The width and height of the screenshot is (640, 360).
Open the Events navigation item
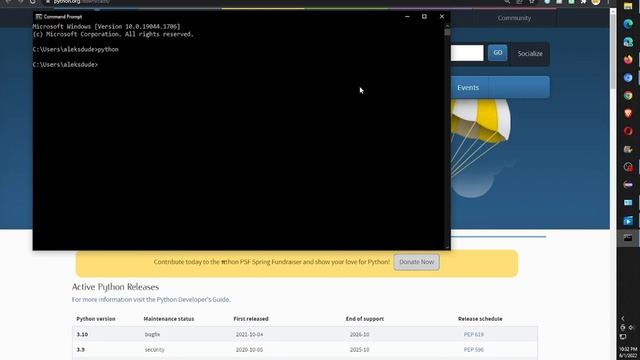pos(468,87)
